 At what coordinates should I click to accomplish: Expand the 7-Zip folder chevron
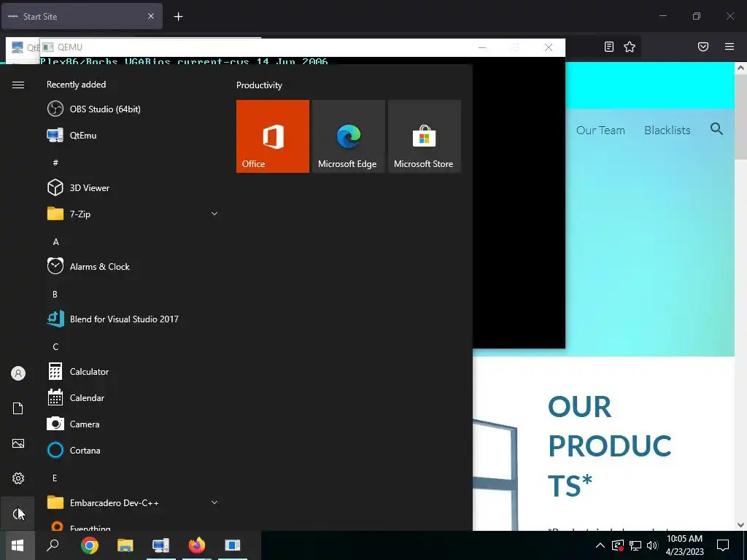214,214
